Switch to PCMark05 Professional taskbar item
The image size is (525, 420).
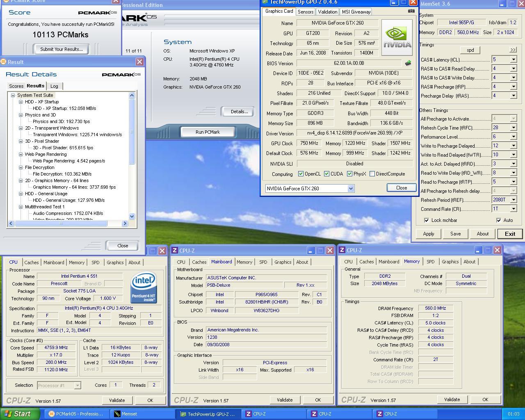[76, 414]
